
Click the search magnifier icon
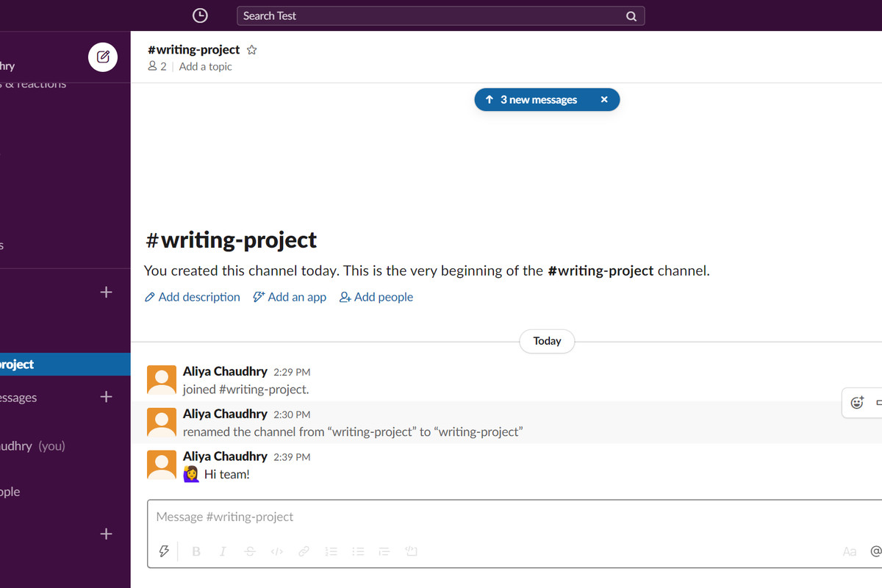tap(631, 16)
